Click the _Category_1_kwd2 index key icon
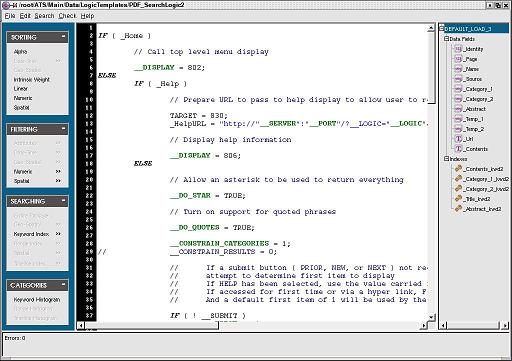Viewport: 512px width, 361px height. (459, 179)
